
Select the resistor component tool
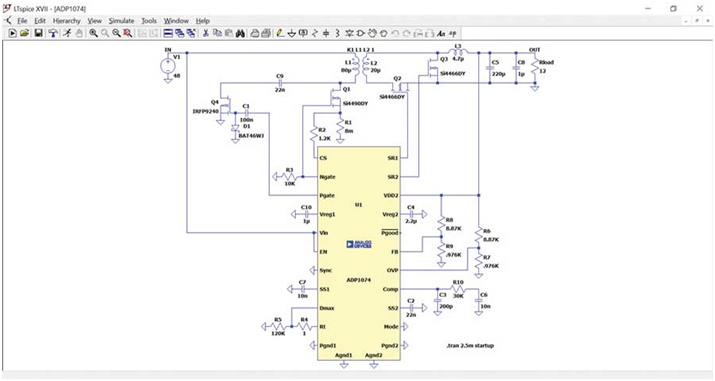[315, 33]
